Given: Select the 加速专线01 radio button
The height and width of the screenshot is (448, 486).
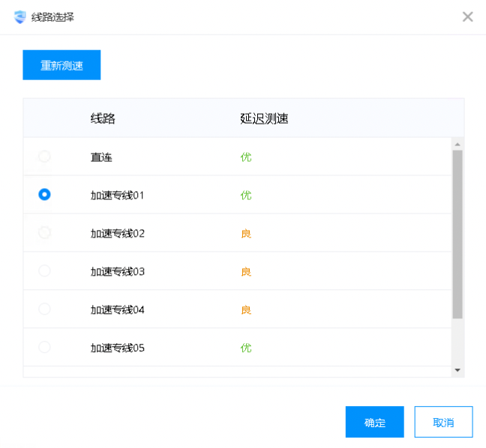Looking at the screenshot, I should [44, 195].
